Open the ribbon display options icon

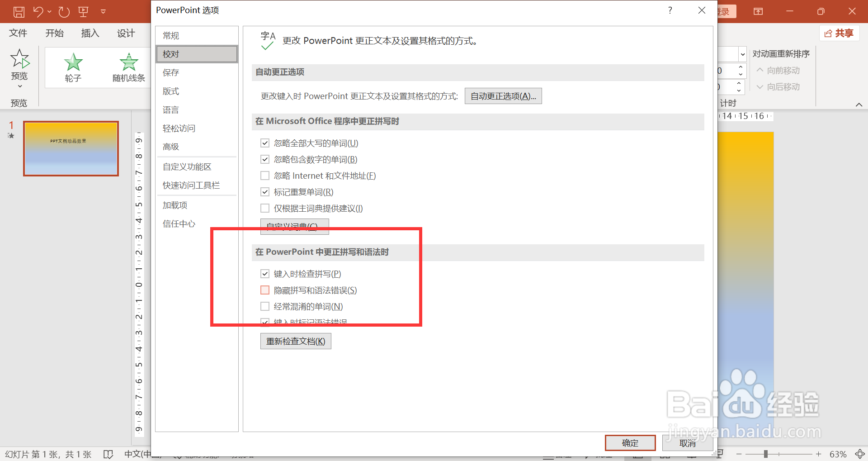(758, 11)
